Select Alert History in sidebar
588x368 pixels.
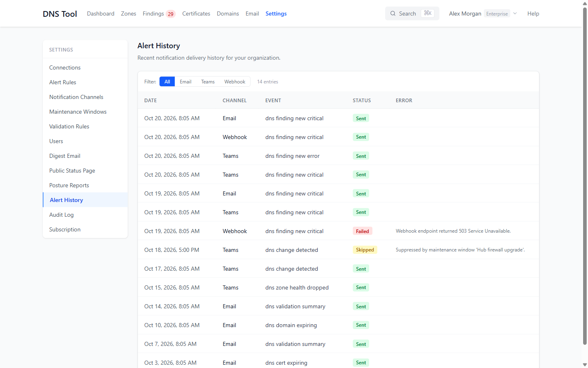pos(85,200)
